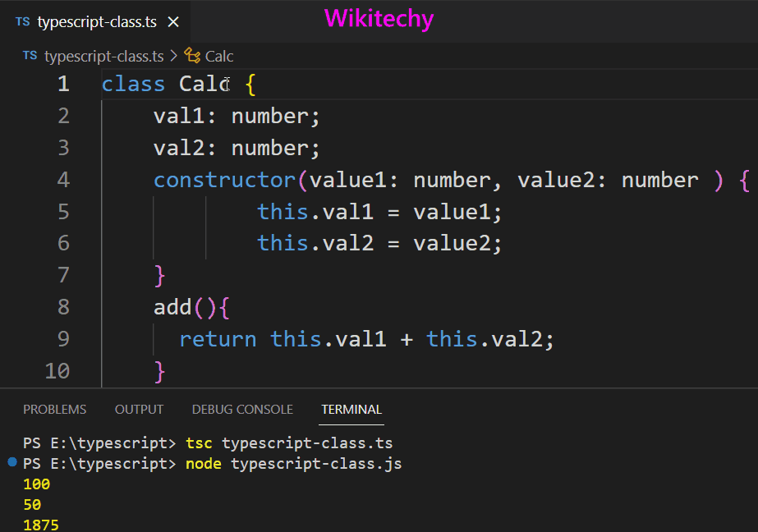Click line number 5 in the gutter
Viewport: 758px width, 532px height.
pos(63,211)
